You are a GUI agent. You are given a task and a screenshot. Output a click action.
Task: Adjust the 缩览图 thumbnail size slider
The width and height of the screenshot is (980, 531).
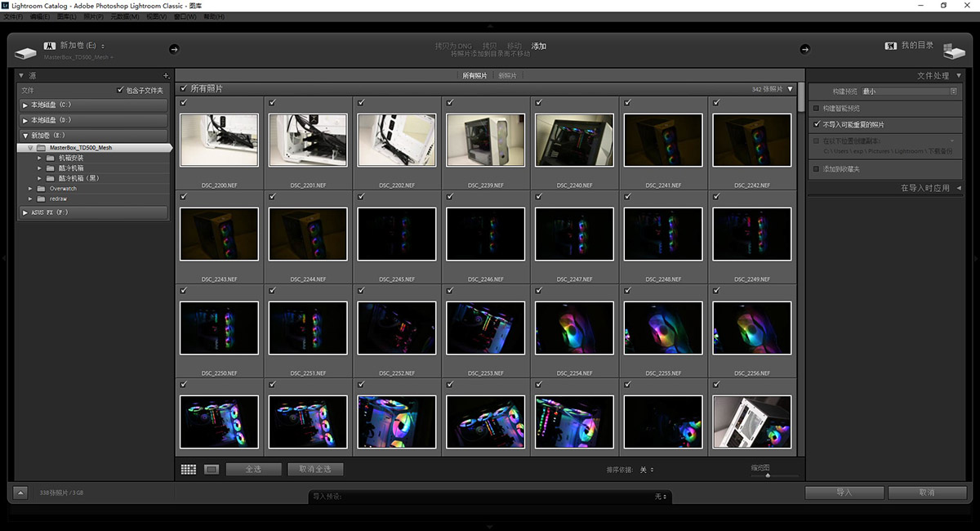pos(767,475)
